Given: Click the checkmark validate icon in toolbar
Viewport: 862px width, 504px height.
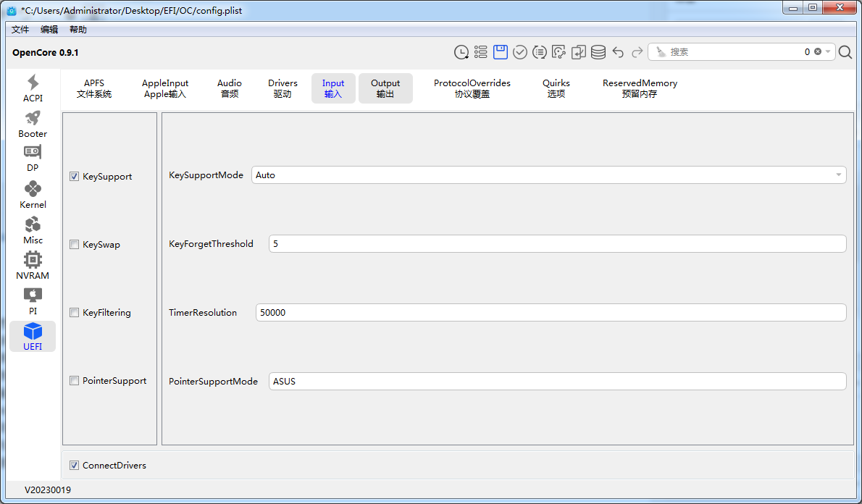Looking at the screenshot, I should point(520,52).
